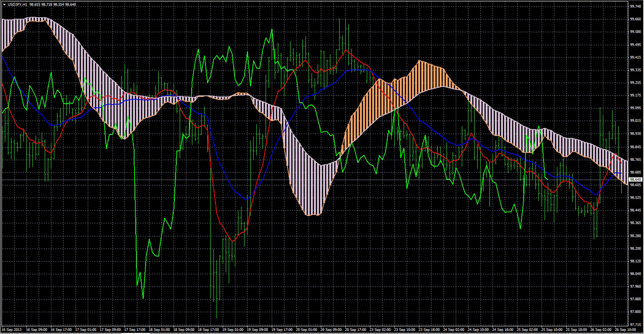
Task: Click the 24 Sep 18:00 time label
Action: (x=503, y=329)
